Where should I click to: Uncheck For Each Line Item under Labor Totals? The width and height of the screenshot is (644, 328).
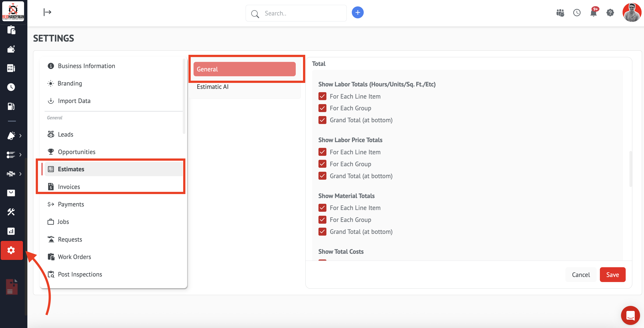[322, 96]
